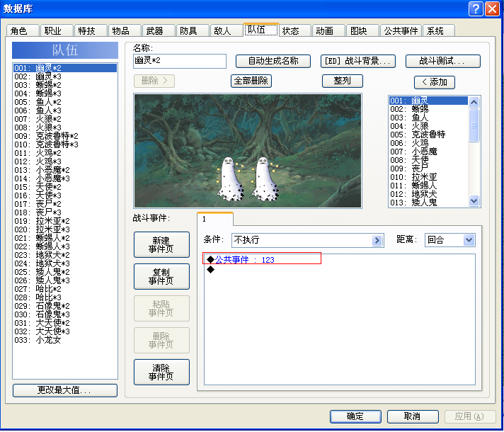
Task: Select troop 025: 矮人鬼*2
Action: (x=65, y=272)
